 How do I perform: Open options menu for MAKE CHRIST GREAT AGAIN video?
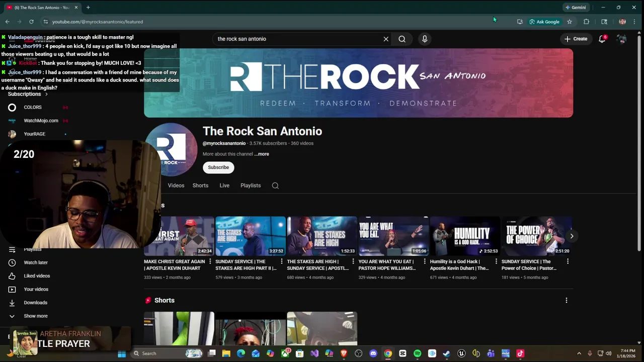point(210,261)
